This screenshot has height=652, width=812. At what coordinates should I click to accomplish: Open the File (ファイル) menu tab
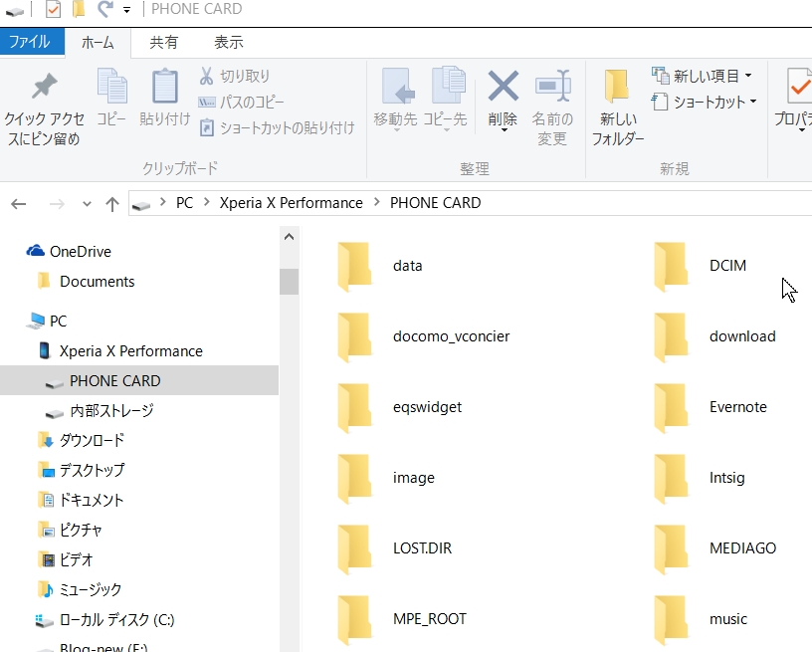tap(30, 42)
